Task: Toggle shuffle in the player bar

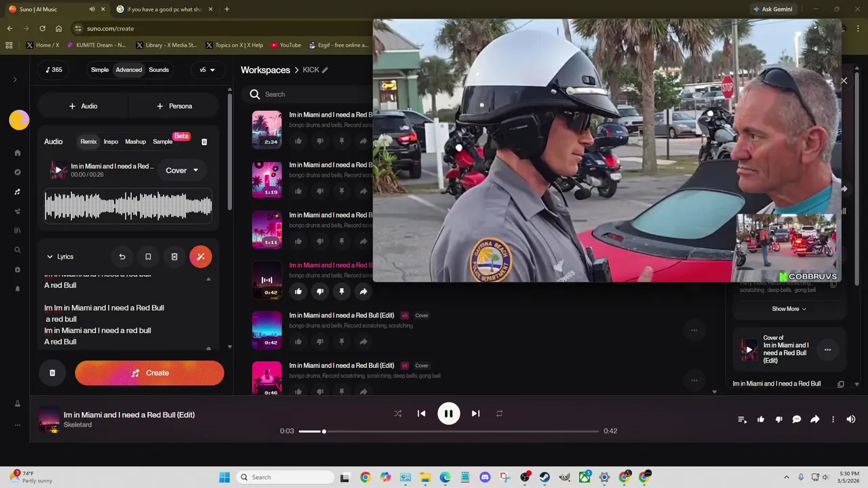Action: [398, 413]
